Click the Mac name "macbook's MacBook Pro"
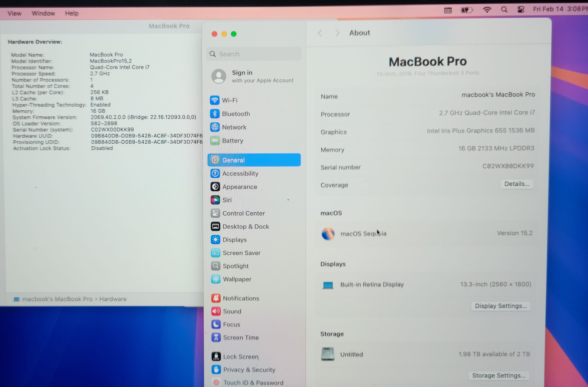Viewport: 588px width, 387px height. click(498, 95)
